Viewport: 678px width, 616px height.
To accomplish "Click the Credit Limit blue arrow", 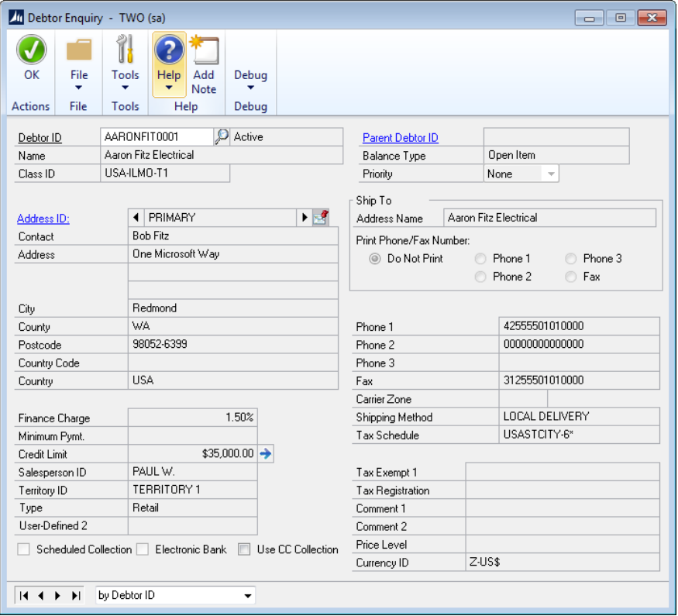I will coord(266,454).
